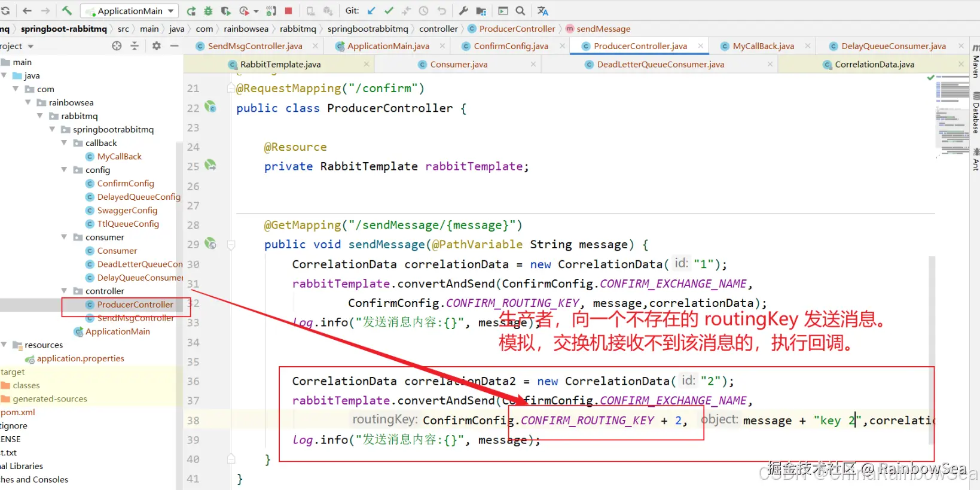Click the Build project hammer icon

[x=66, y=11]
